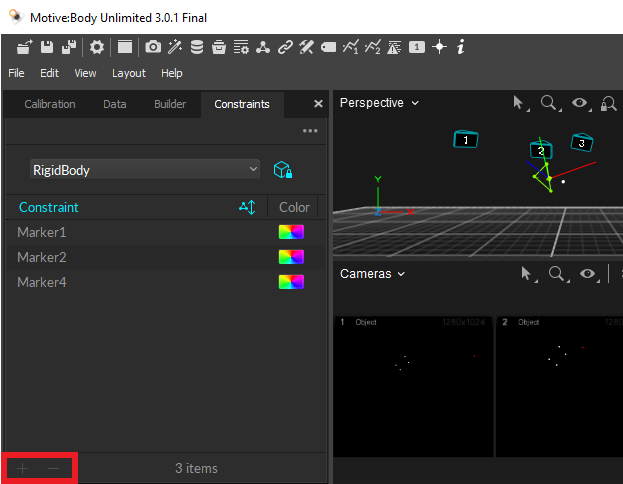
Task: Click the info icon in the toolbar
Action: pos(460,47)
